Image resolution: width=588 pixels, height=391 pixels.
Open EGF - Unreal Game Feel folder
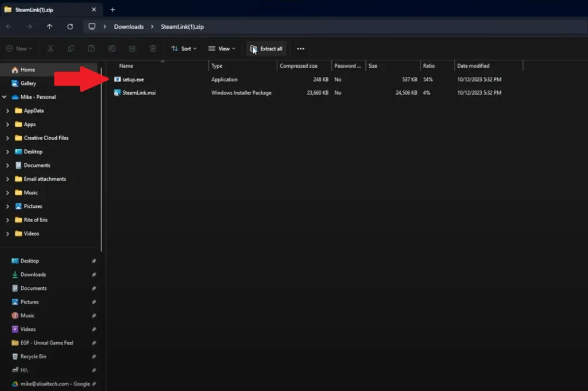click(x=47, y=343)
